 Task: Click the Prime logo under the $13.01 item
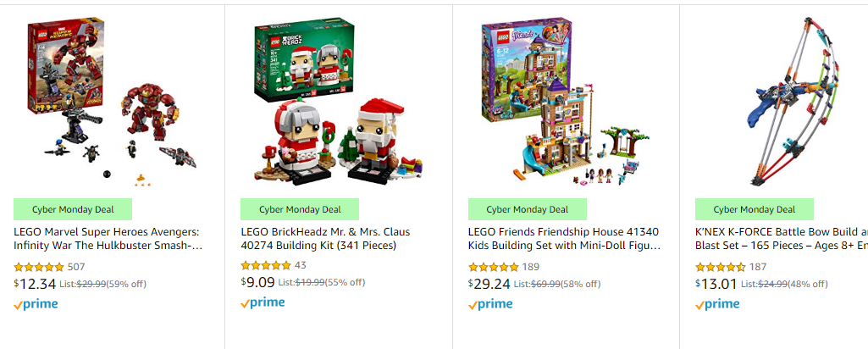pyautogui.click(x=717, y=304)
